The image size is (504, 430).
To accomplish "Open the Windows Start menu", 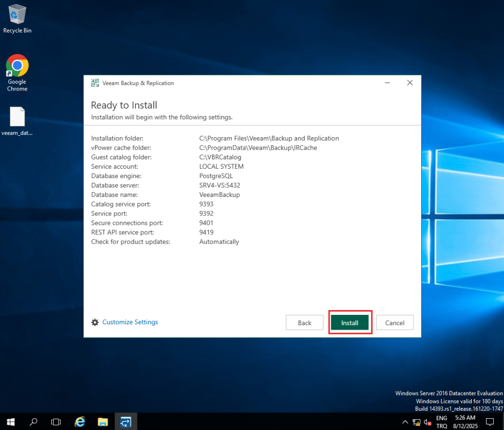I will (x=11, y=422).
